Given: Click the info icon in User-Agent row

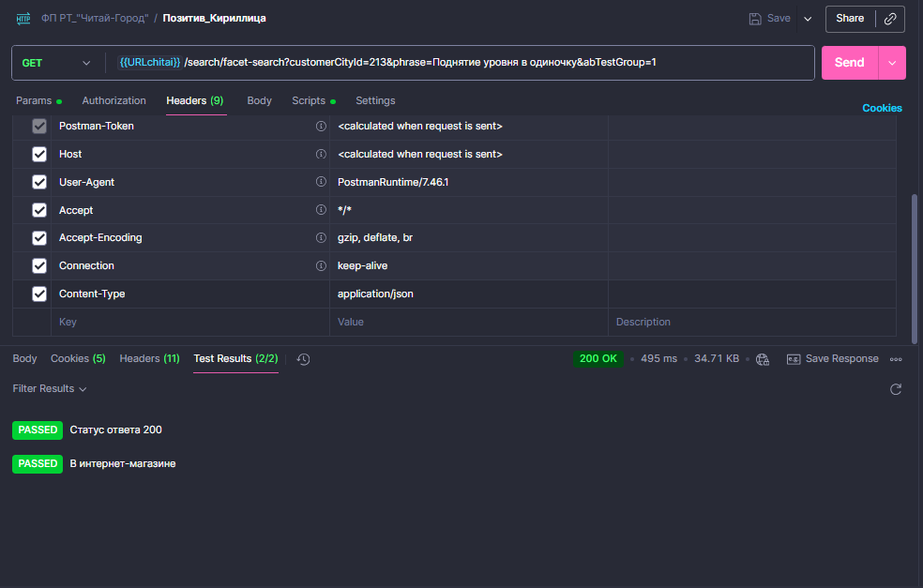Looking at the screenshot, I should (x=321, y=182).
